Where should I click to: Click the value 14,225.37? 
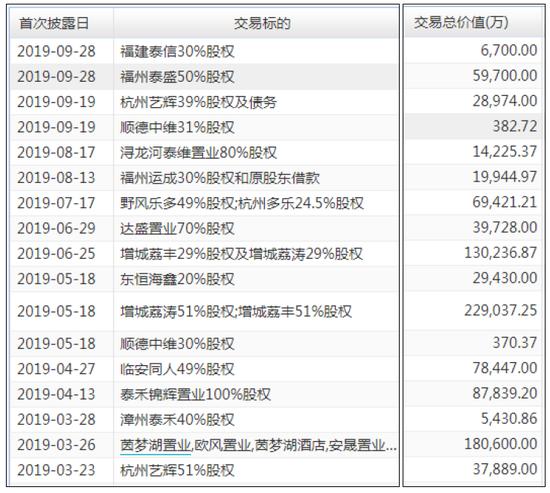coord(505,152)
